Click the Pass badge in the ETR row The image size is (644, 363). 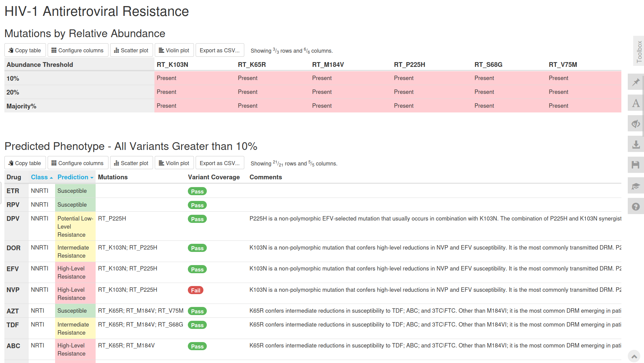[x=197, y=191]
